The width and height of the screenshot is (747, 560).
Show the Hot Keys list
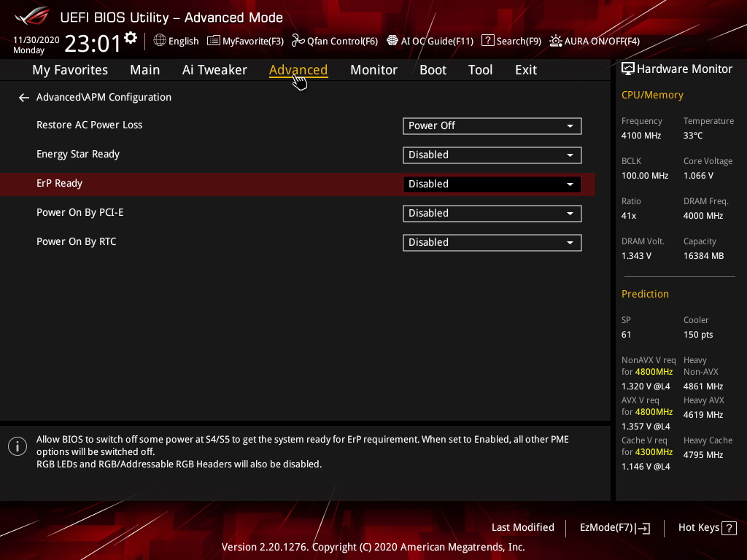click(707, 528)
